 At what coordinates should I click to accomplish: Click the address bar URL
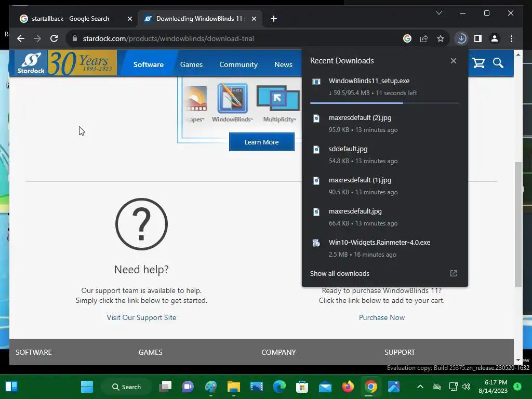tap(168, 38)
